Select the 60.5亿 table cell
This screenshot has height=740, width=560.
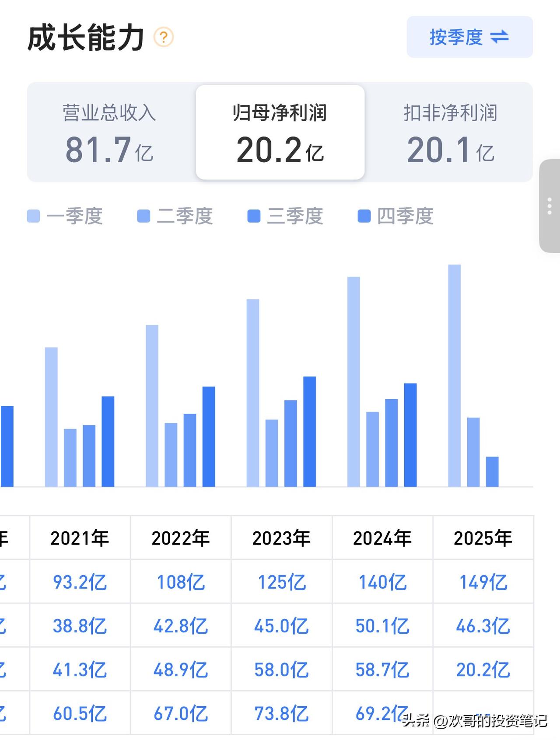[80, 713]
